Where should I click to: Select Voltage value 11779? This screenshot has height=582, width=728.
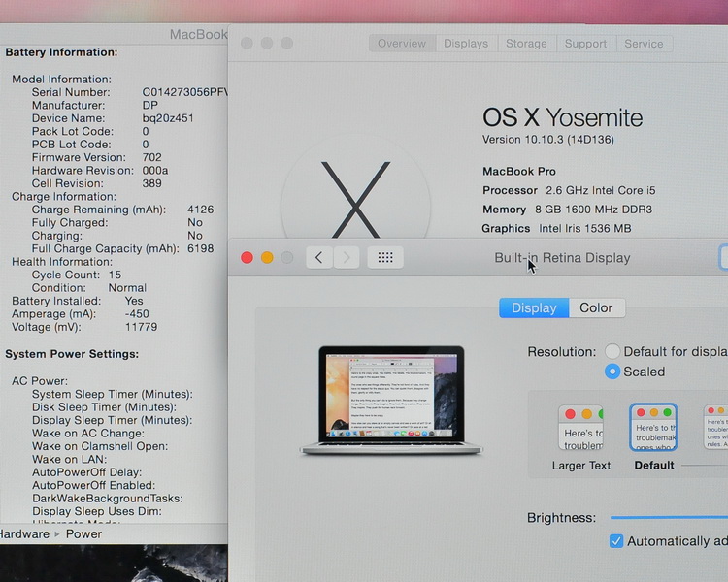[x=141, y=327]
